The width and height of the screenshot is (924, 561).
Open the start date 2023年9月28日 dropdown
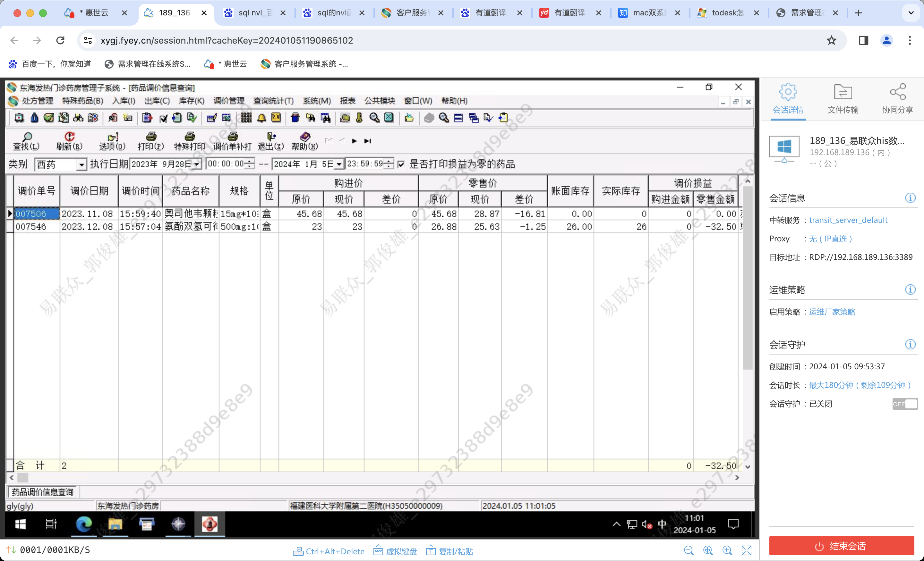coord(197,164)
